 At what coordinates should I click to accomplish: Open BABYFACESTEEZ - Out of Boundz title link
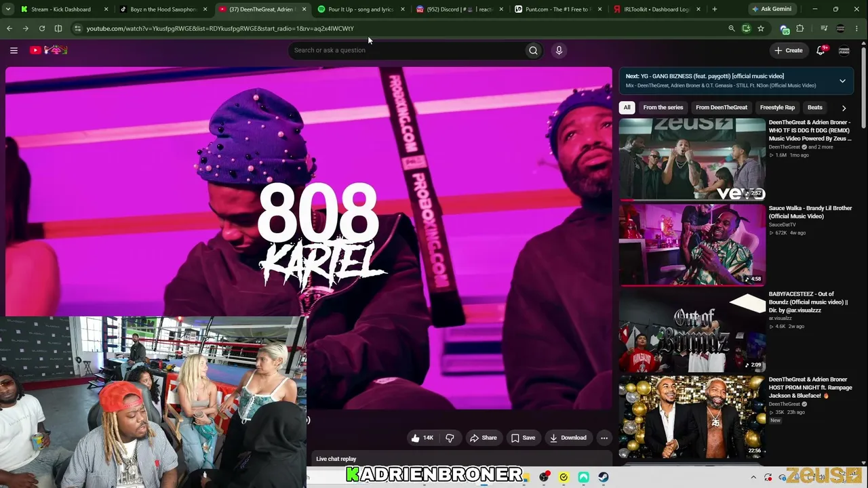click(808, 302)
